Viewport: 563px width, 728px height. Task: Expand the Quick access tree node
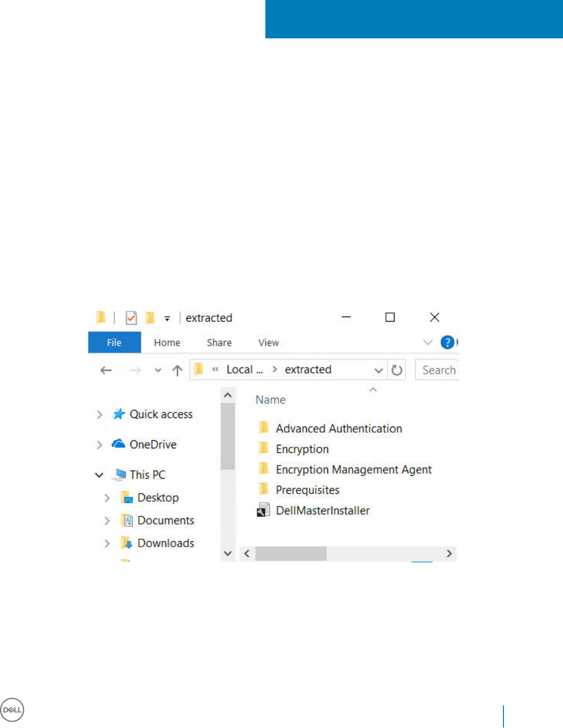click(x=99, y=414)
